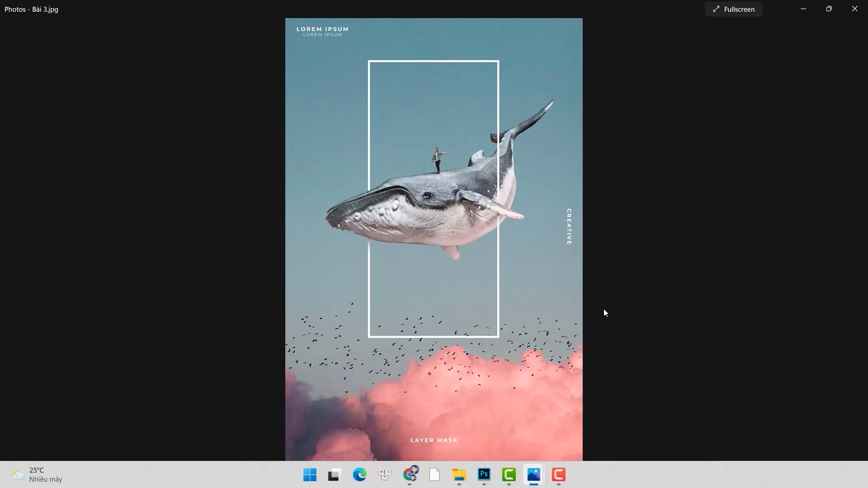The height and width of the screenshot is (488, 868).
Task: Switch to Adobe Photoshop
Action: 484,474
